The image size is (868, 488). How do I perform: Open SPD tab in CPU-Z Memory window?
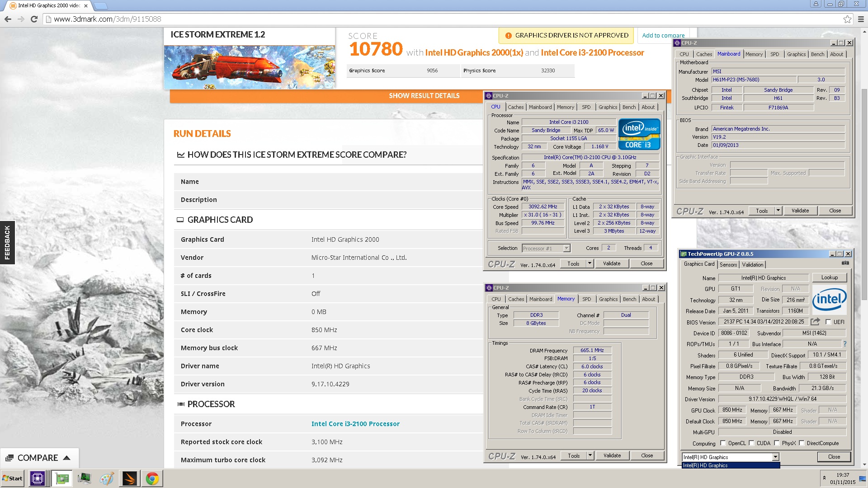pyautogui.click(x=586, y=299)
